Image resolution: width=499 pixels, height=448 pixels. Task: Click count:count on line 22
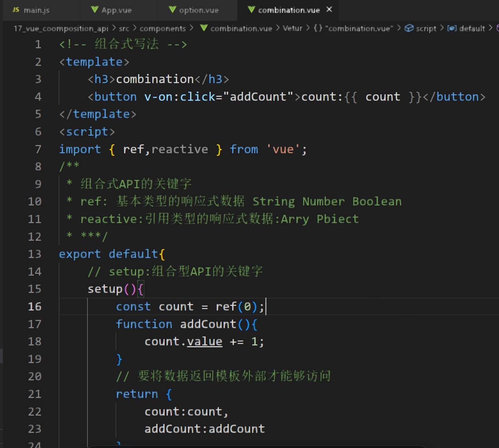point(183,411)
